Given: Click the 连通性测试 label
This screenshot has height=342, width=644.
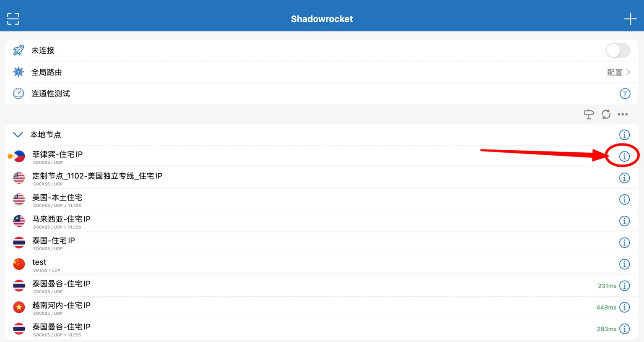Looking at the screenshot, I should [51, 94].
